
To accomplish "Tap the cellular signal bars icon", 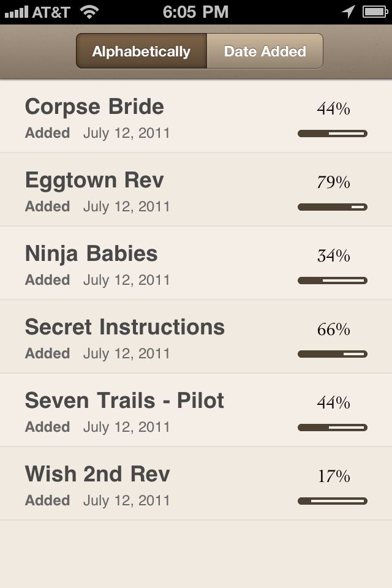I will pyautogui.click(x=17, y=12).
